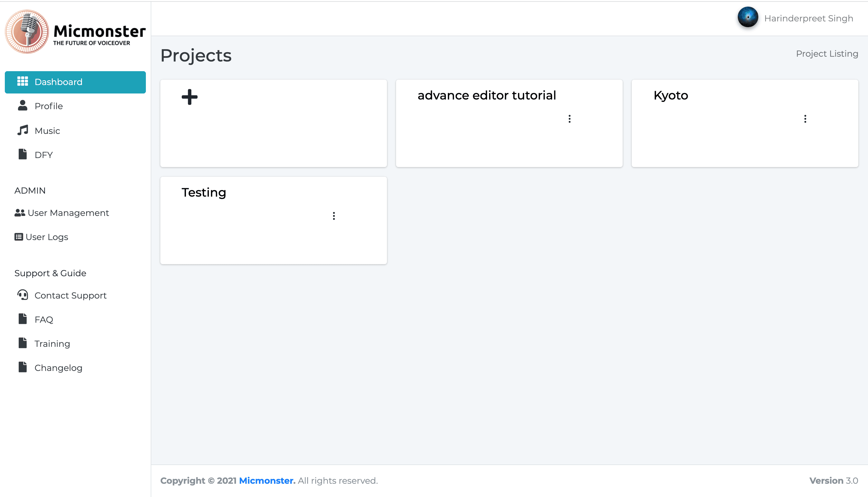Click the Contact Support headset icon
The width and height of the screenshot is (868, 497).
(x=23, y=295)
